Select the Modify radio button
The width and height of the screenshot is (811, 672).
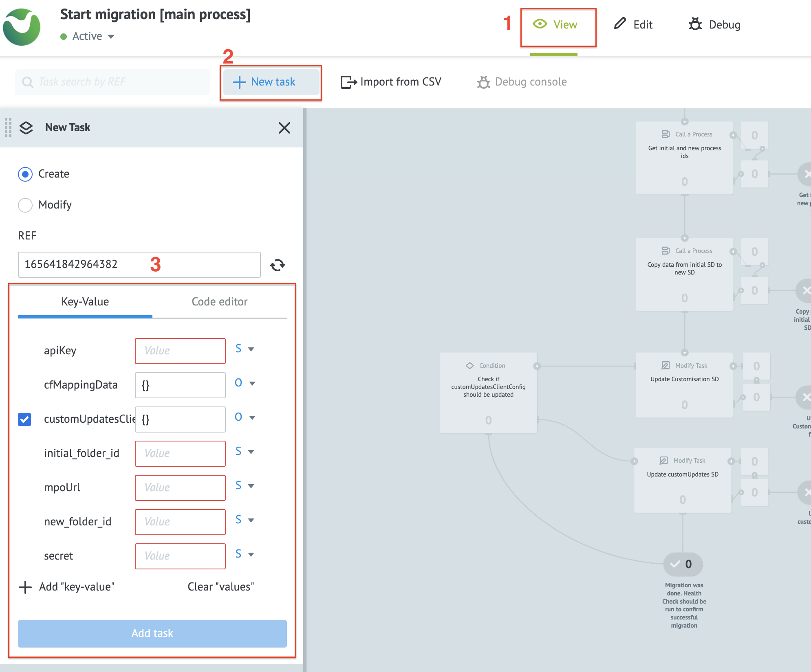coord(25,205)
